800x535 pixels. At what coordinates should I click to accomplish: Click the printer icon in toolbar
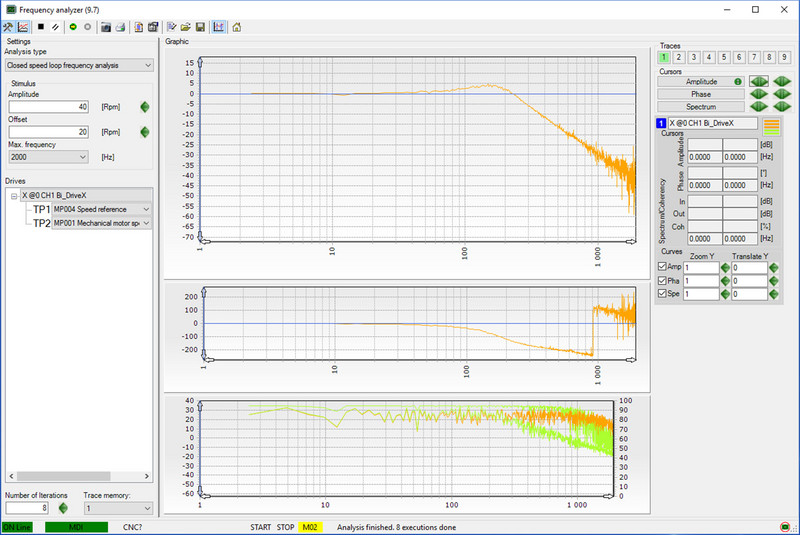point(120,27)
